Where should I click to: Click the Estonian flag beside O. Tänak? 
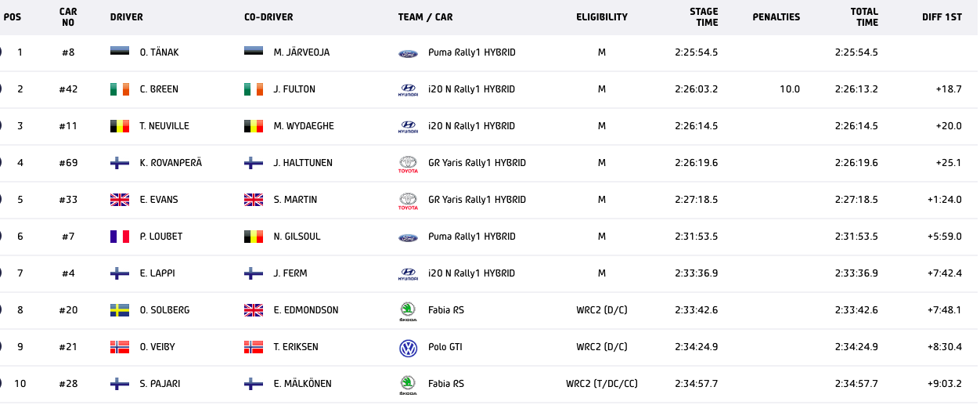(x=119, y=52)
